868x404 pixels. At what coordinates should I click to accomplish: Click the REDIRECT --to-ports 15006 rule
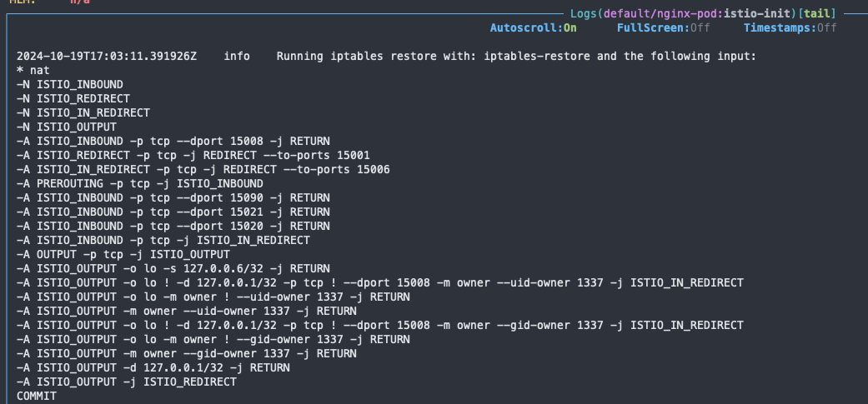pyautogui.click(x=203, y=169)
